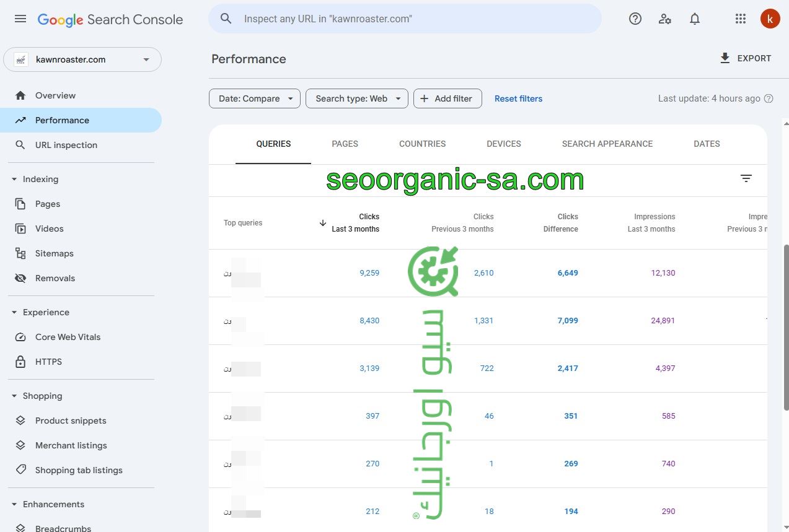Click the table filter rows icon
This screenshot has width=789, height=532.
746,178
